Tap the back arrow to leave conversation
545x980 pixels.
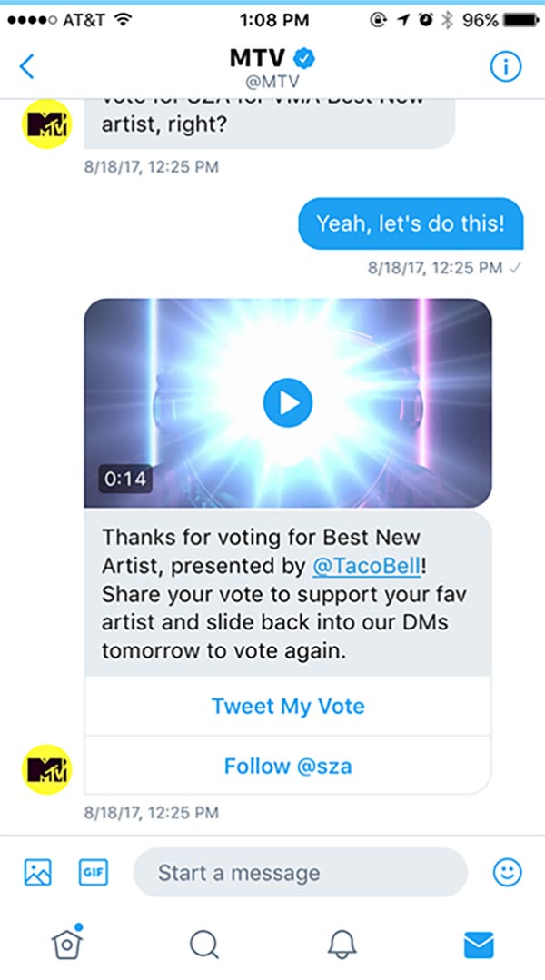click(x=27, y=65)
